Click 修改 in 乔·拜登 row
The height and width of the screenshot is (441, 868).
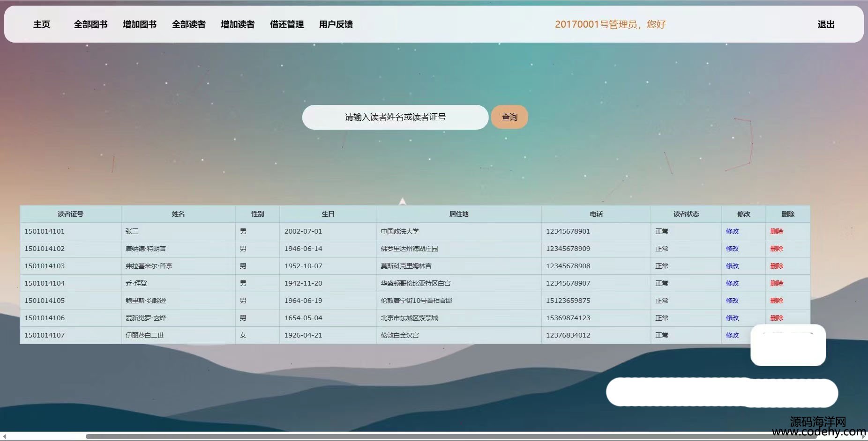coord(732,283)
